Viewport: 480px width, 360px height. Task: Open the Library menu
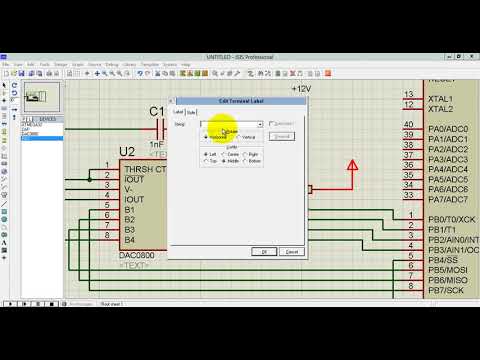130,64
